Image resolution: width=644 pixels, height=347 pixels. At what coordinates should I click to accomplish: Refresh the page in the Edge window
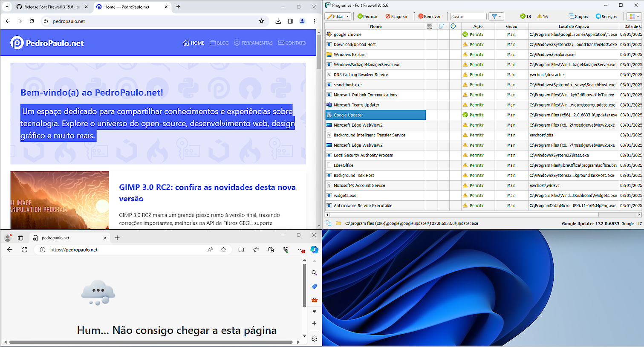click(x=24, y=250)
